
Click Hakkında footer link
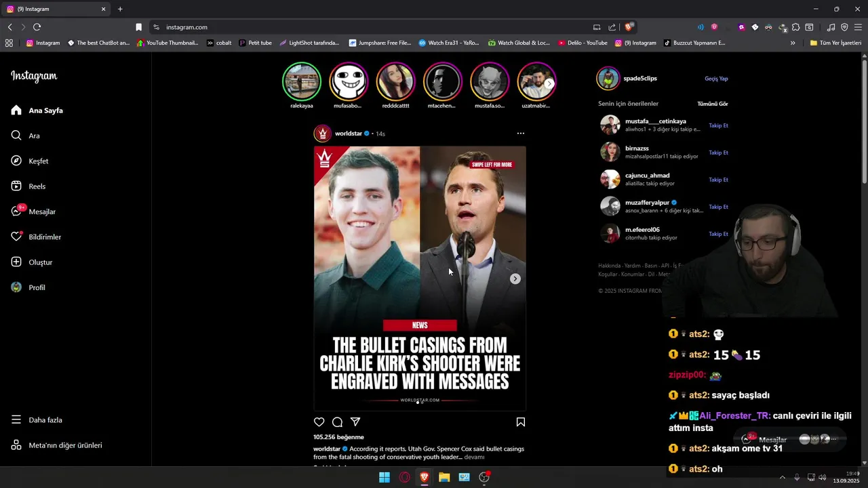[608, 266]
